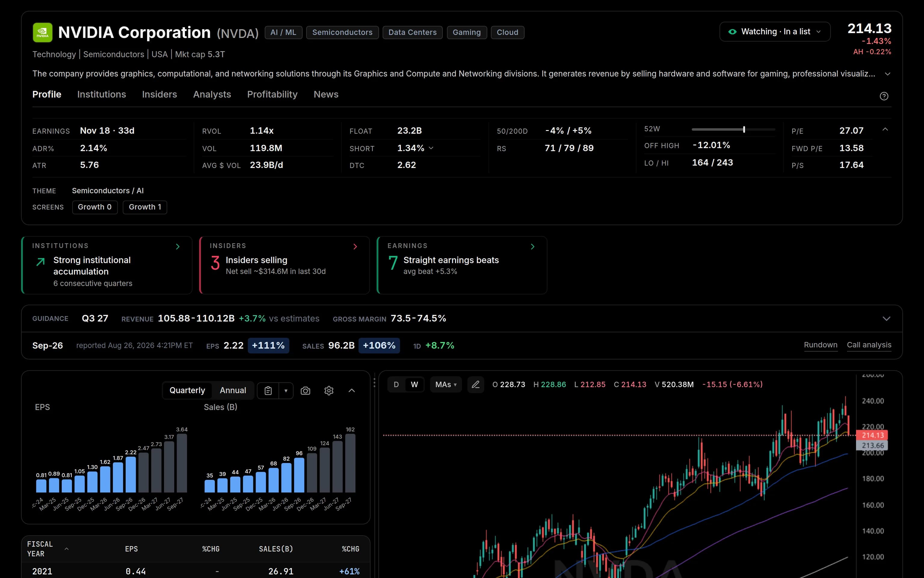Click the AI / ML tag
924x578 pixels.
(283, 33)
